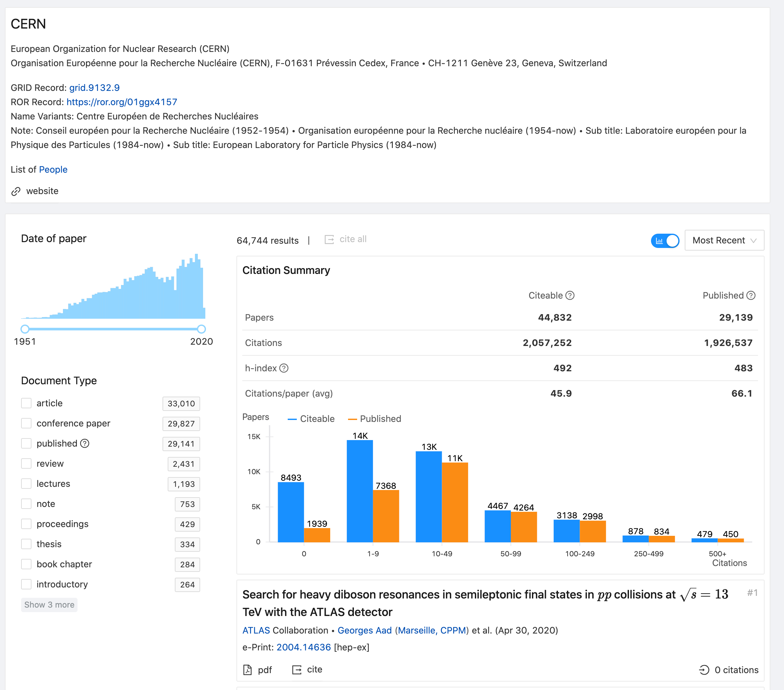Click the website link chain icon
Viewport: 784px width, 690px height.
(16, 191)
